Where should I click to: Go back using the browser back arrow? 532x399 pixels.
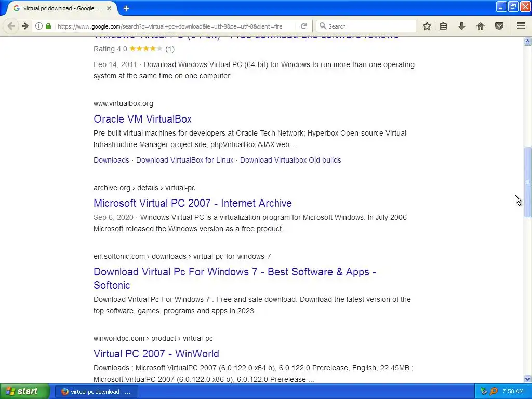pos(11,26)
